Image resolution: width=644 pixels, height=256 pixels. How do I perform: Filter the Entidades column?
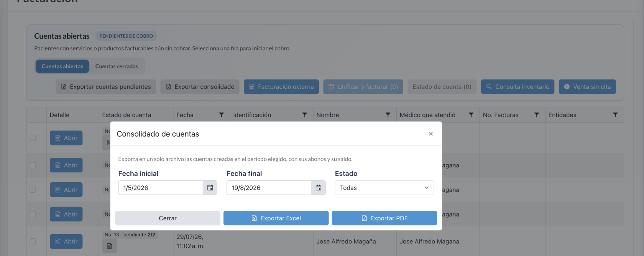(x=615, y=115)
